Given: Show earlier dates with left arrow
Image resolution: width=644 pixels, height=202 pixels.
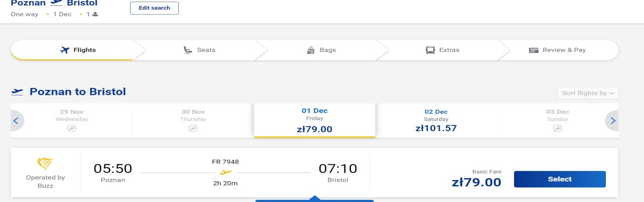Looking at the screenshot, I should point(16,121).
